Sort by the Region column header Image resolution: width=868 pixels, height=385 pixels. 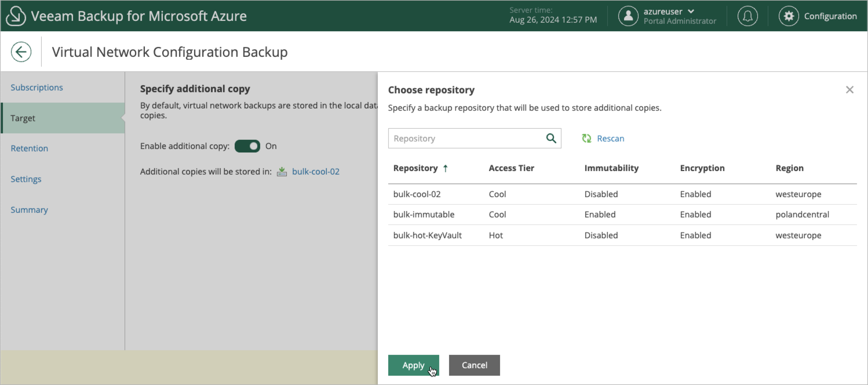(789, 168)
